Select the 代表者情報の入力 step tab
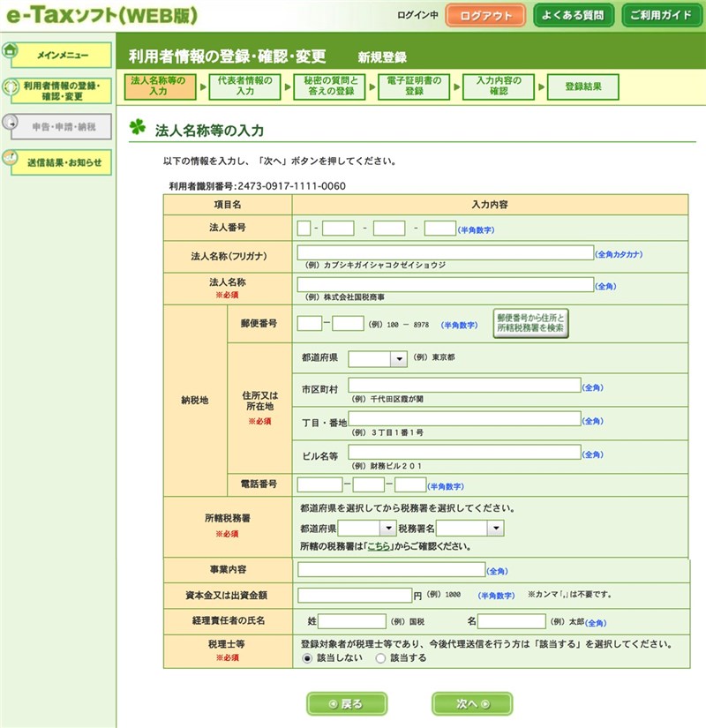Image resolution: width=706 pixels, height=728 pixels. 244,86
